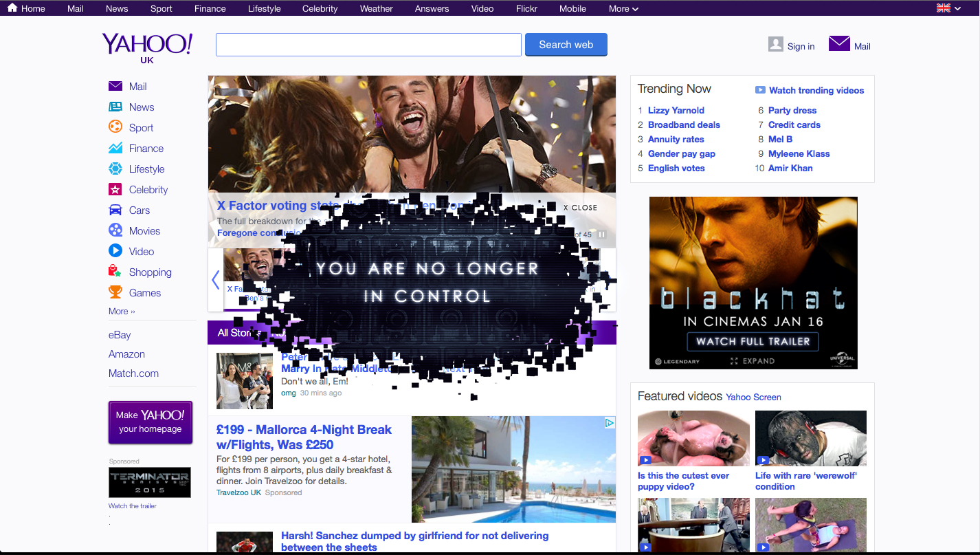Open trending topic Lizzy Yarnold
This screenshot has width=980, height=555.
point(676,110)
